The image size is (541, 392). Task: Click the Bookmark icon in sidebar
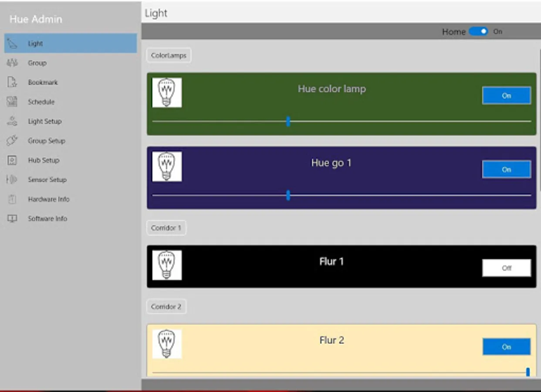[x=12, y=82]
